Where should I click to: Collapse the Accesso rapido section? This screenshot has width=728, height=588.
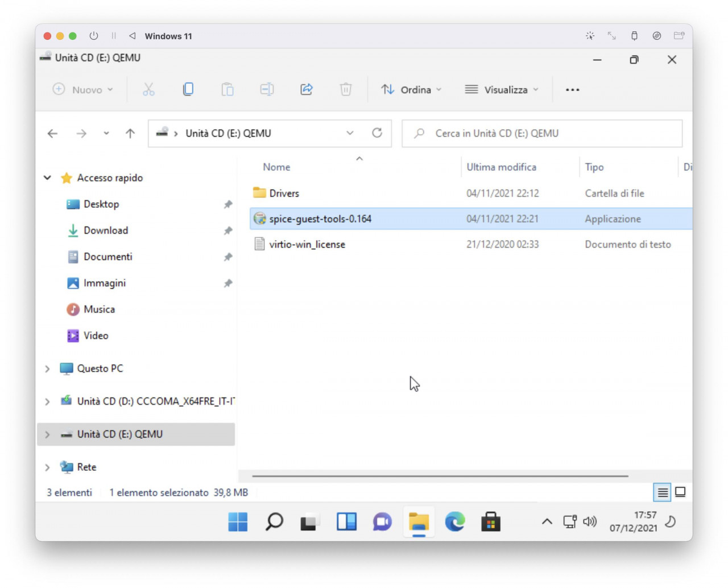pos(47,178)
